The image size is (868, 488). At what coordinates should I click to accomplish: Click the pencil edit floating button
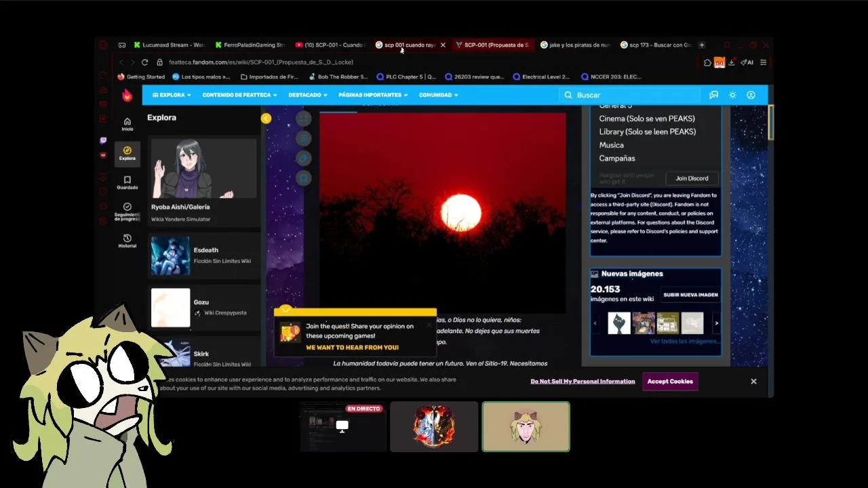tap(303, 158)
